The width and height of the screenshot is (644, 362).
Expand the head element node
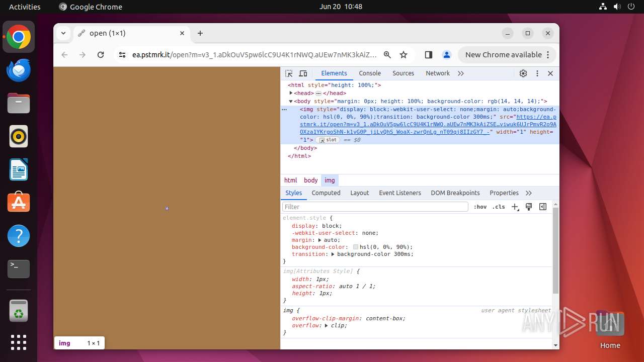pyautogui.click(x=291, y=93)
